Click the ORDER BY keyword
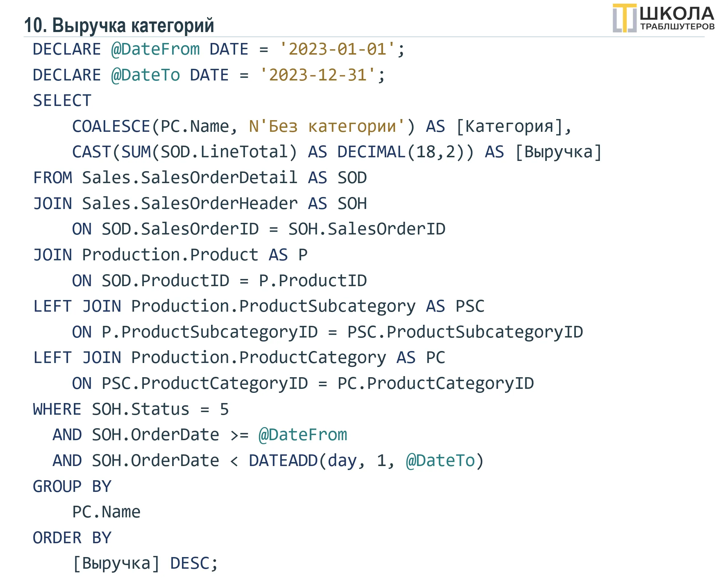This screenshot has width=728, height=588. pyautogui.click(x=72, y=538)
